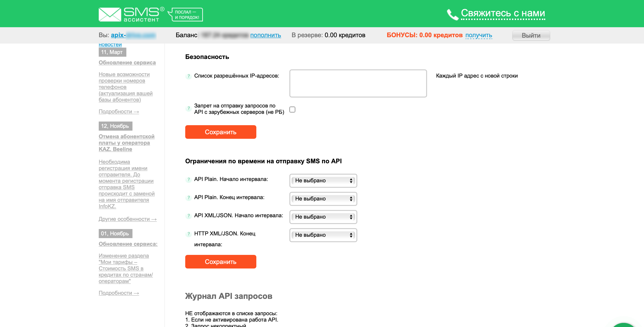Open Изменение раздела Мои тарифы news link
Viewport: 644px width, 327px height.
tap(125, 268)
